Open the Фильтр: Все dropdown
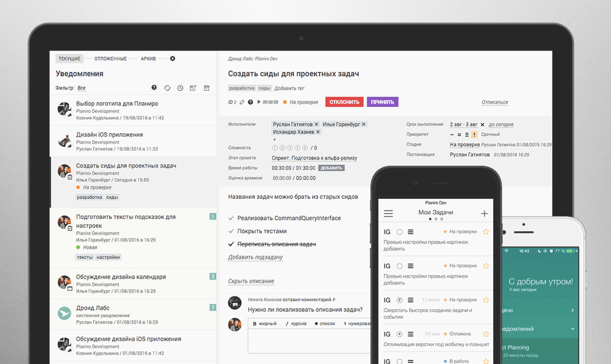Image resolution: width=611 pixels, height=364 pixels. point(81,88)
